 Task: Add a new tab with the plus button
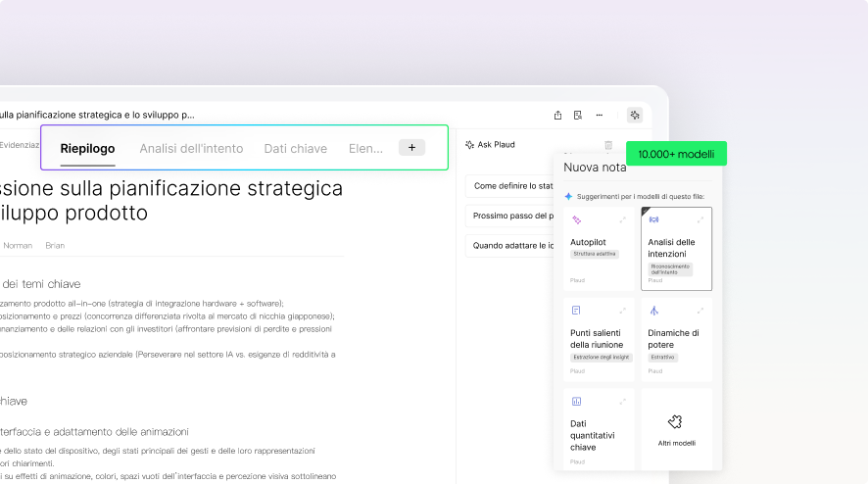pyautogui.click(x=411, y=148)
